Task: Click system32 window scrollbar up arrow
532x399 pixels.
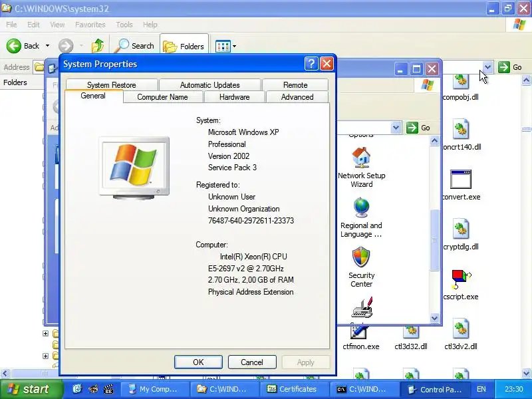Action: [x=526, y=80]
